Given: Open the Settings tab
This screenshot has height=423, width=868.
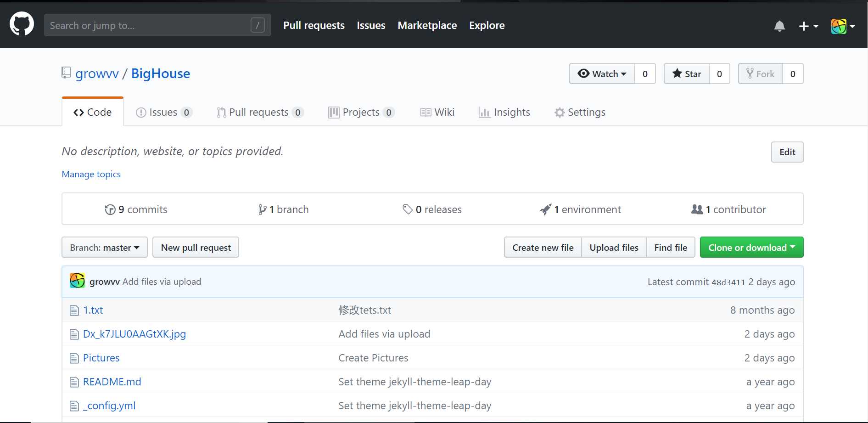Looking at the screenshot, I should click(x=580, y=112).
